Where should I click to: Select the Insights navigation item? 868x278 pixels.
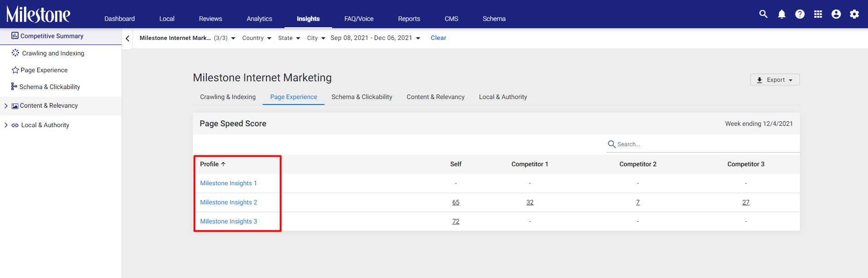308,19
